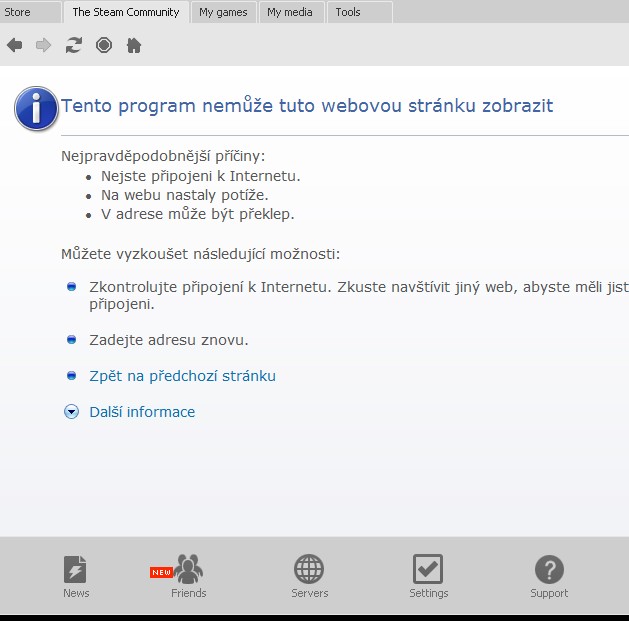Click the Settings label
This screenshot has width=629, height=621.
pyautogui.click(x=429, y=593)
